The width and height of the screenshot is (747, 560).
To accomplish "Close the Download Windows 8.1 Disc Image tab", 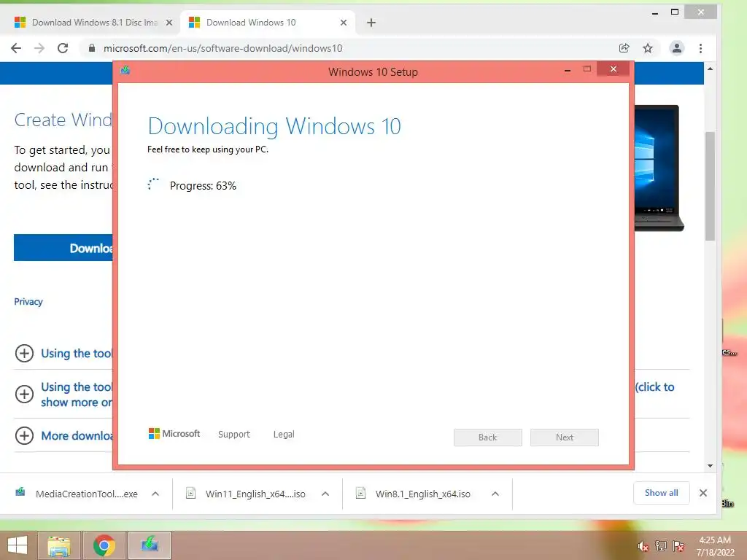I will point(169,23).
